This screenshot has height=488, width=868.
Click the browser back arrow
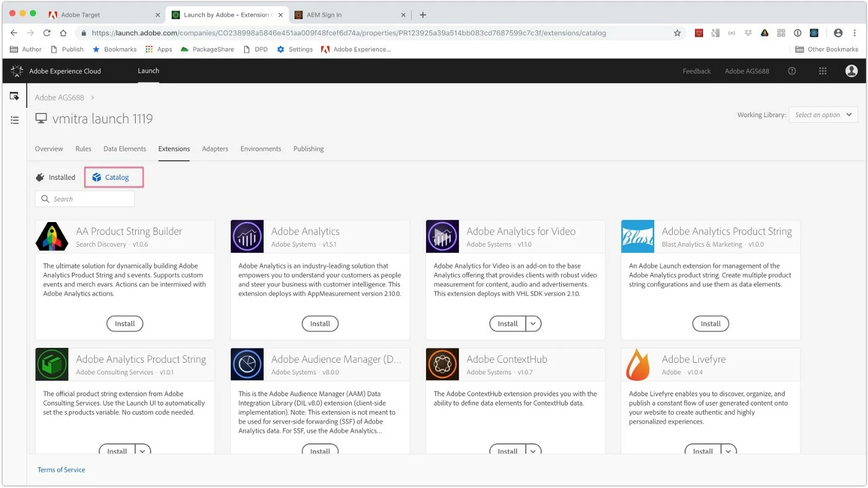14,33
